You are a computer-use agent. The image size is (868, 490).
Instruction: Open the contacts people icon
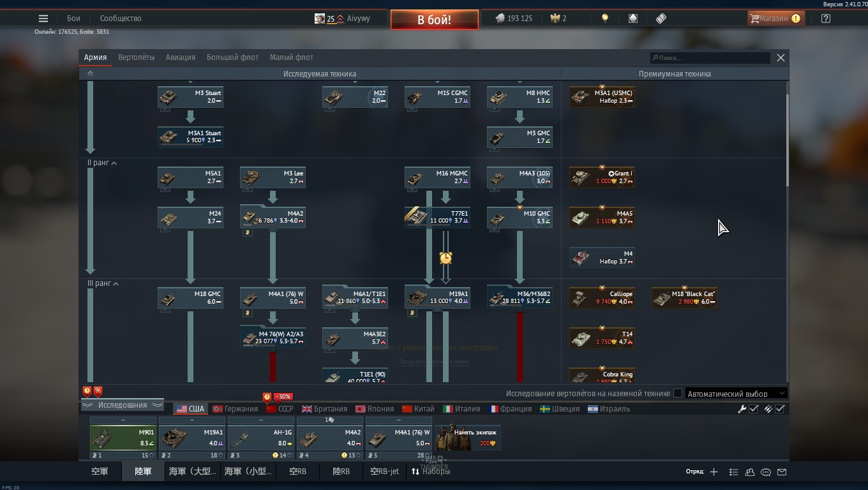point(750,472)
